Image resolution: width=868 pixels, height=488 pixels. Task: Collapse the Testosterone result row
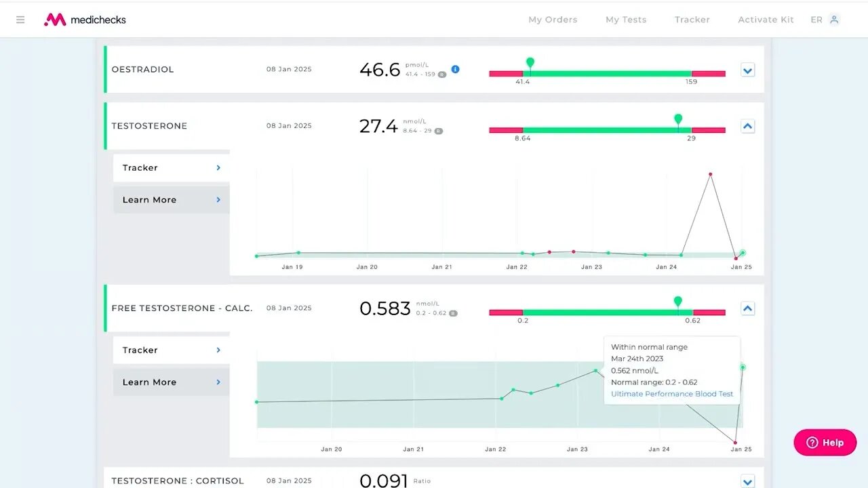(747, 126)
